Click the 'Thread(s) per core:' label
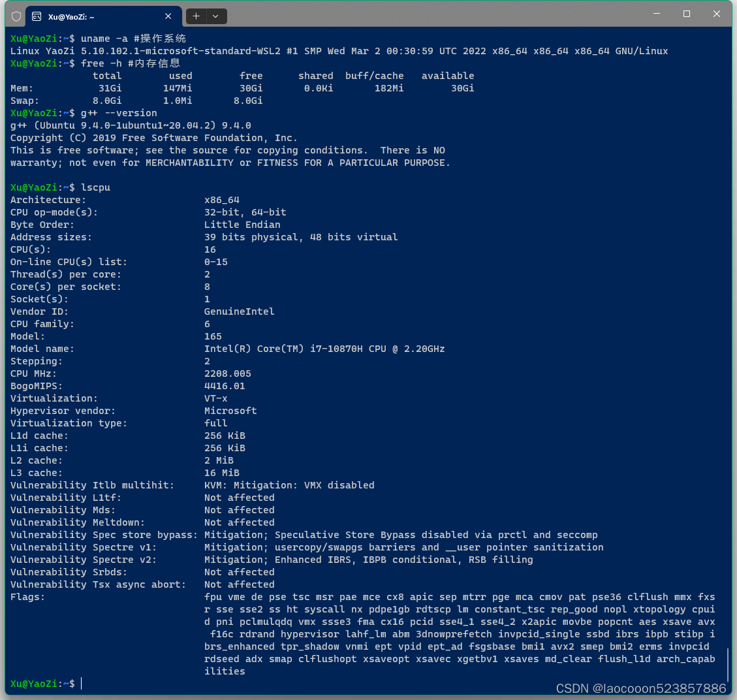Image resolution: width=737 pixels, height=700 pixels. [66, 274]
